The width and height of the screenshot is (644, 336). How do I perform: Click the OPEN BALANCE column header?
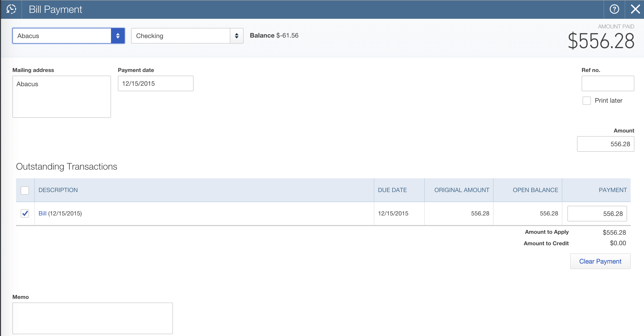click(535, 190)
